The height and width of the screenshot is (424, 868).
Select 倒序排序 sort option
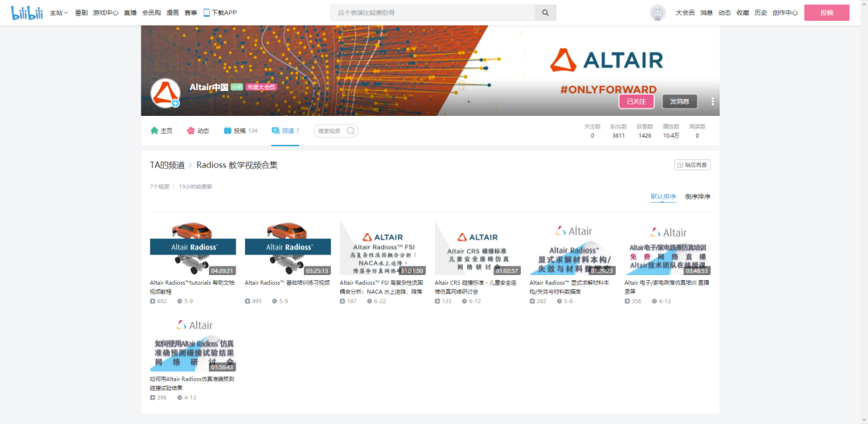pos(698,196)
